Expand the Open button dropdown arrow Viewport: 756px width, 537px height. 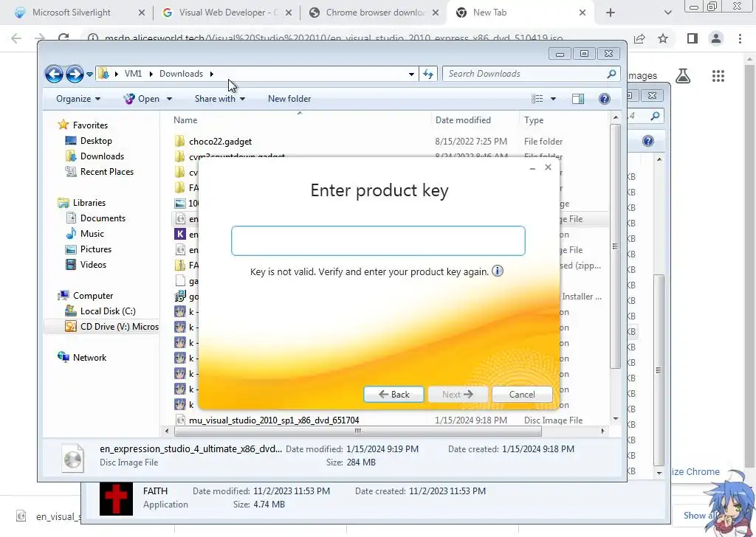point(169,99)
